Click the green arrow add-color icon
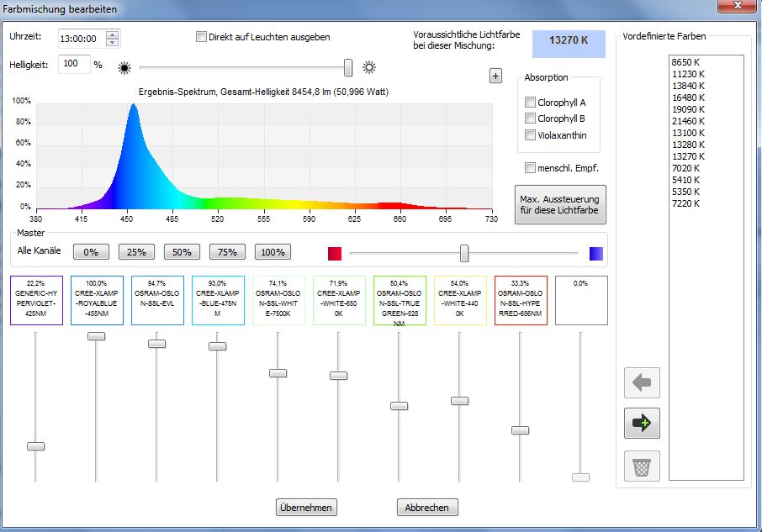Screen dimensions: 762x532 pyautogui.click(x=642, y=424)
